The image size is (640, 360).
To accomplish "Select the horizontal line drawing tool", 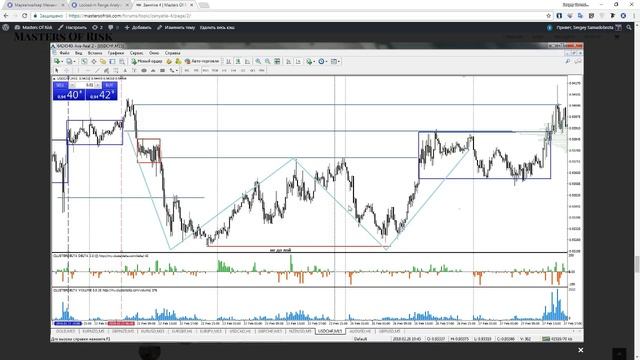I will click(88, 70).
